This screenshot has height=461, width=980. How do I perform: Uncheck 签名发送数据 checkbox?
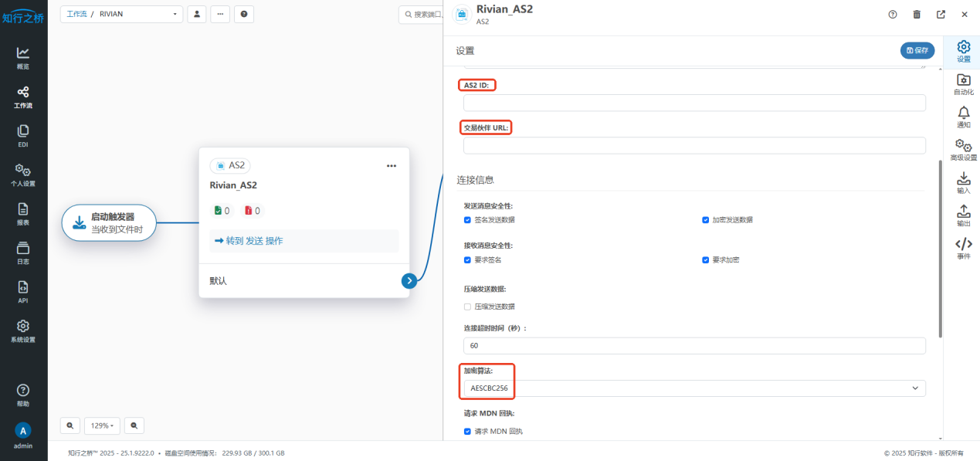coord(467,220)
